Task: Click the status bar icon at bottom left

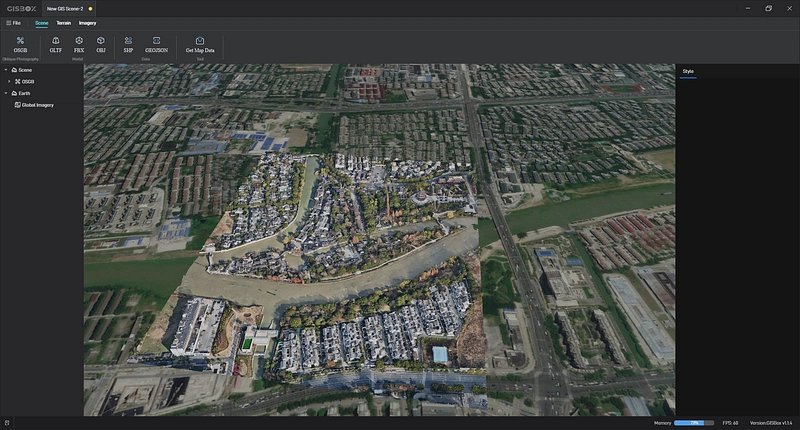Action: (x=7, y=423)
